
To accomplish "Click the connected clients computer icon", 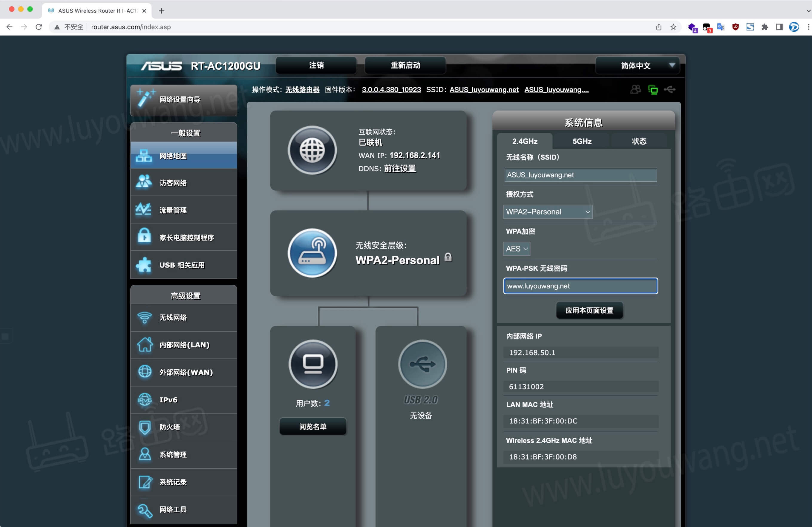I will 312,364.
